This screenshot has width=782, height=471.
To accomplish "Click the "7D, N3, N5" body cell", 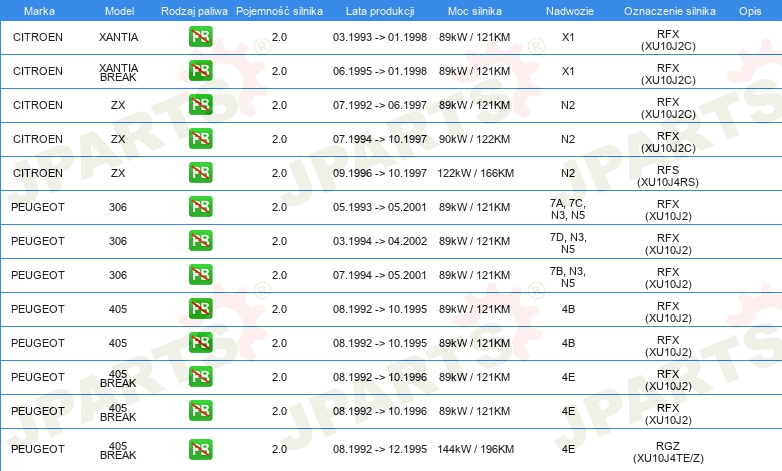I will 568,243.
